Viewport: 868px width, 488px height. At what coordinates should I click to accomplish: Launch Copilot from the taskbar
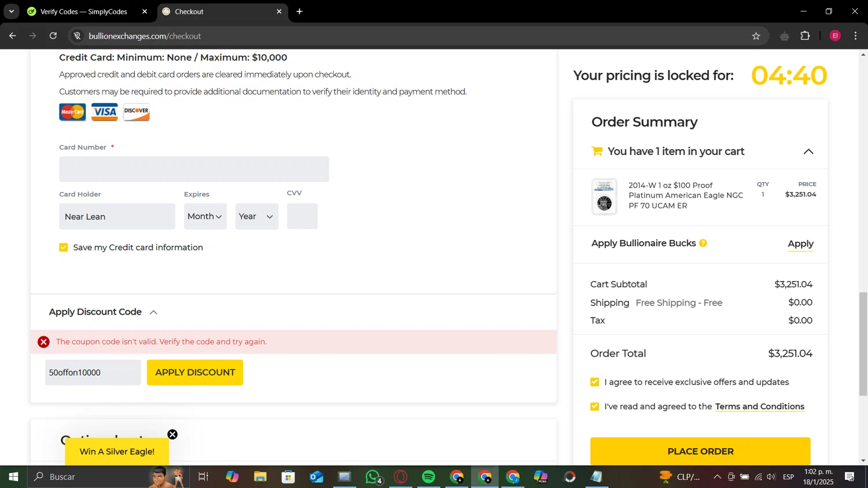[232, 477]
